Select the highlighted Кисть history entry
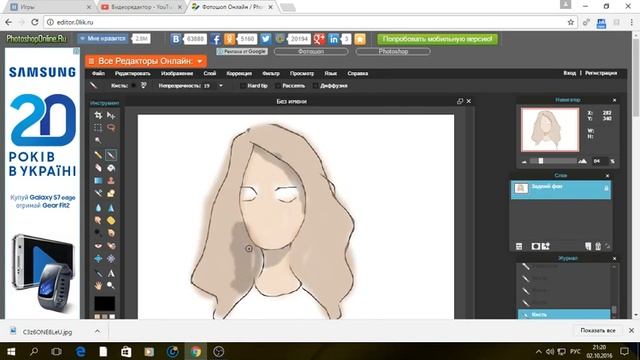640x360 pixels. [565, 314]
